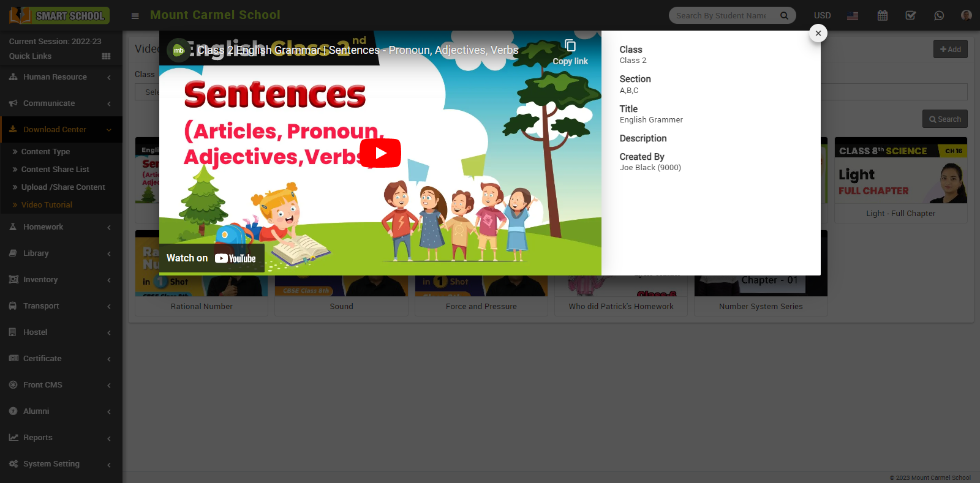Open the calendar icon in header
Image resolution: width=980 pixels, height=483 pixels.
pos(882,16)
